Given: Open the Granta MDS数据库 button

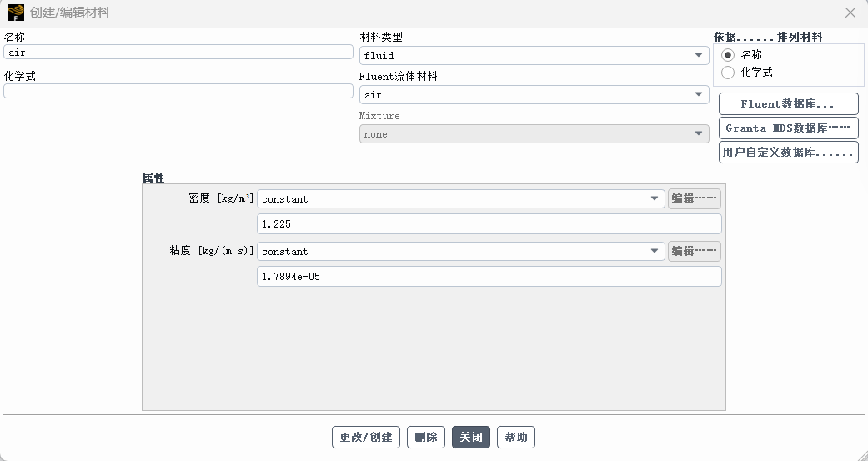Looking at the screenshot, I should point(788,128).
